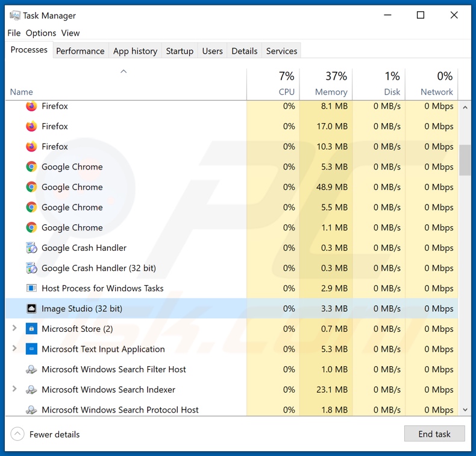Viewport: 476px width, 456px height.
Task: Open the Options menu
Action: [x=40, y=33]
